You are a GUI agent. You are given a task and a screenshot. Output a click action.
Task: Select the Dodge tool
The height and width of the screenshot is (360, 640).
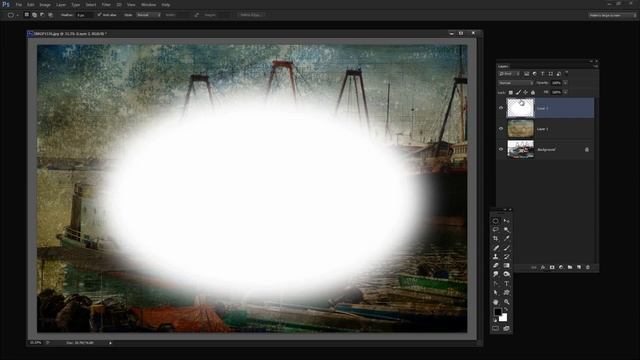tap(507, 274)
